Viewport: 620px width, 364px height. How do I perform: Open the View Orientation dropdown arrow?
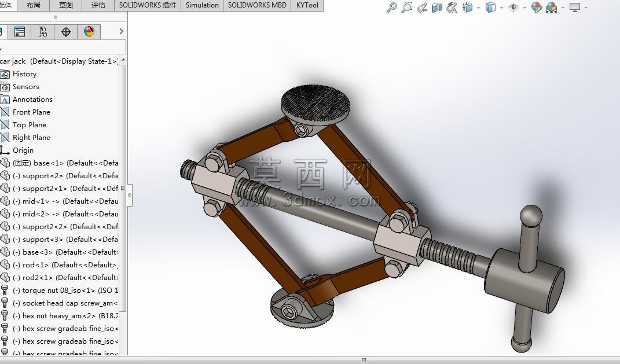pos(478,8)
